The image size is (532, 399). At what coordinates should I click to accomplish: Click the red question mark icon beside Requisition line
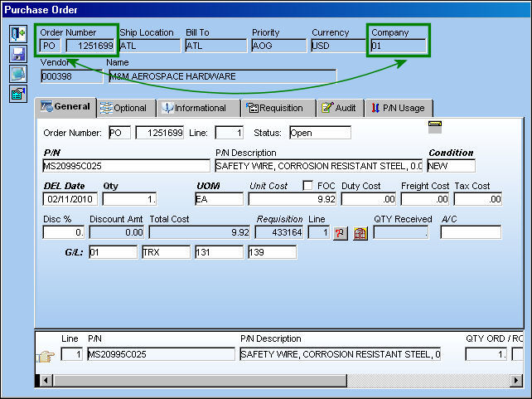(x=341, y=233)
